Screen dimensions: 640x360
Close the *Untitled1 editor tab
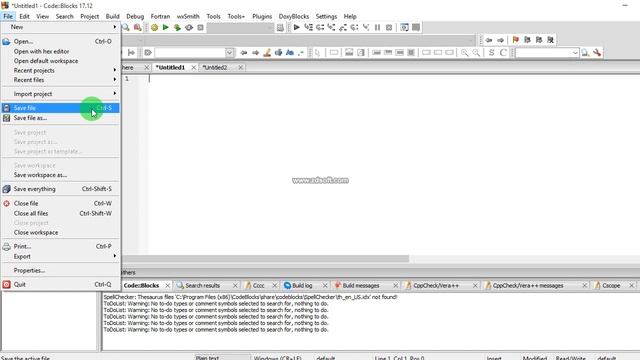[x=194, y=67]
